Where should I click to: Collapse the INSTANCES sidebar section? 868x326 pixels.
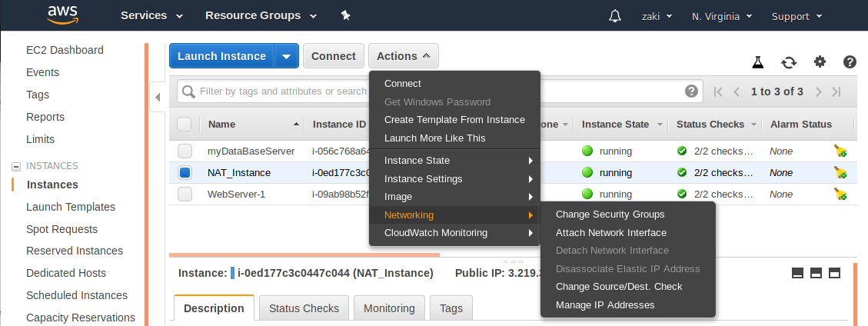click(15, 166)
